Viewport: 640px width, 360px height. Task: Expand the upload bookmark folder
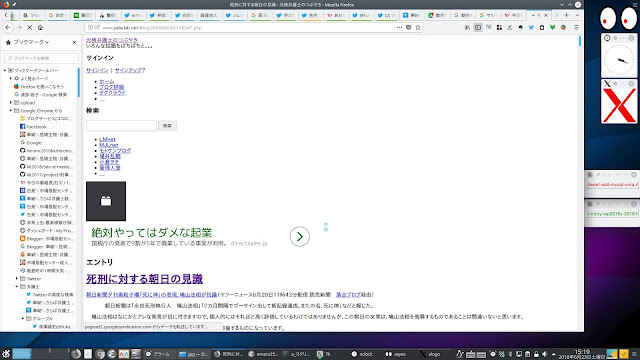point(11,102)
